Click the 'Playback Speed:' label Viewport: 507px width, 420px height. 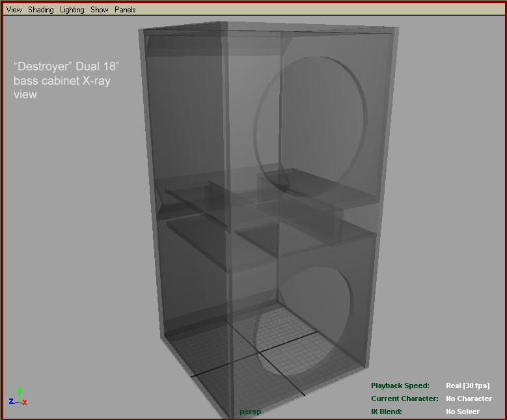pyautogui.click(x=400, y=385)
